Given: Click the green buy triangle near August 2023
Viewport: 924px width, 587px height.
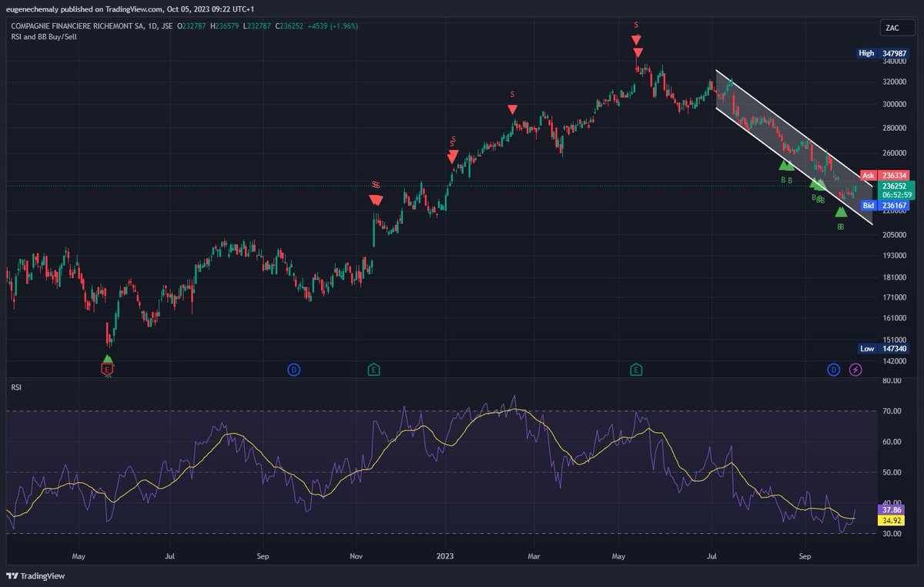Looking at the screenshot, I should coord(786,165).
